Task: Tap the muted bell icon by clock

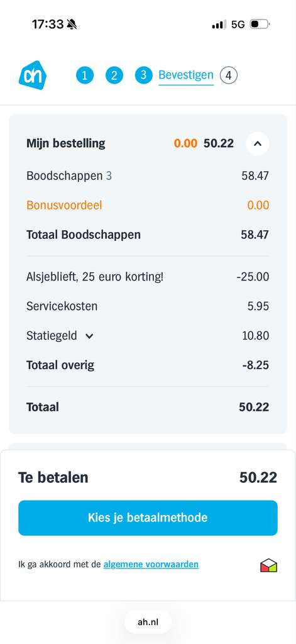Action: pos(72,25)
